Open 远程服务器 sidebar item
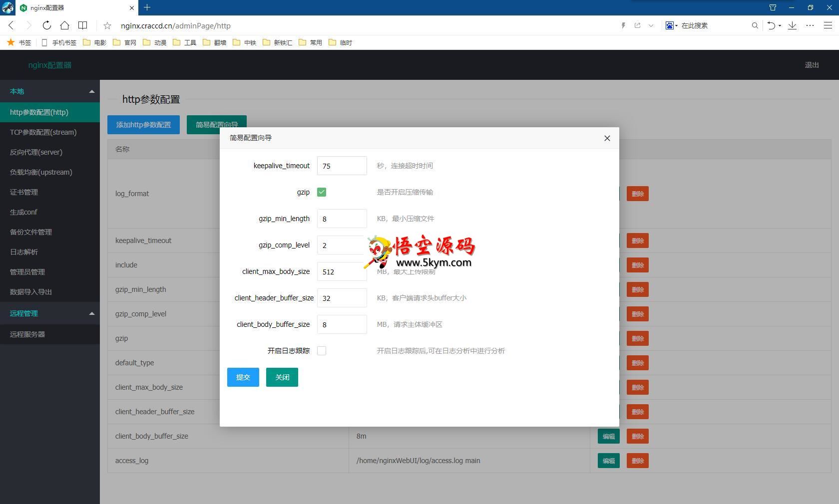 tap(50, 334)
